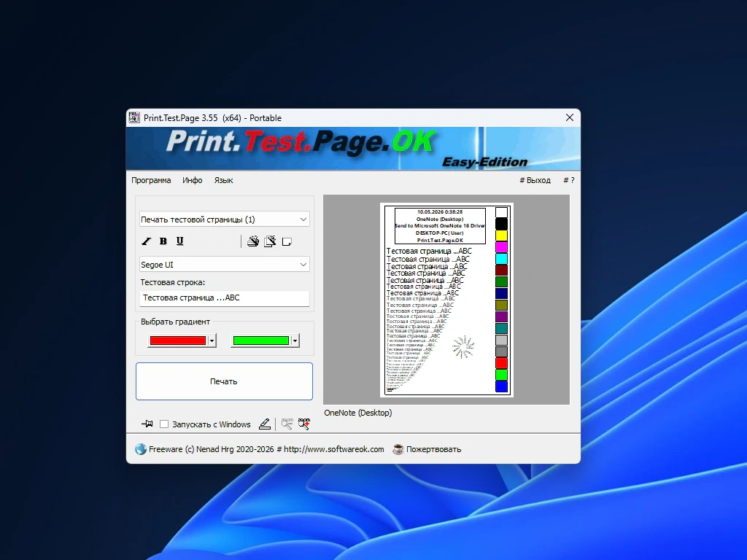
Task: Click the OneNote (Desktop) printer label
Action: [357, 413]
